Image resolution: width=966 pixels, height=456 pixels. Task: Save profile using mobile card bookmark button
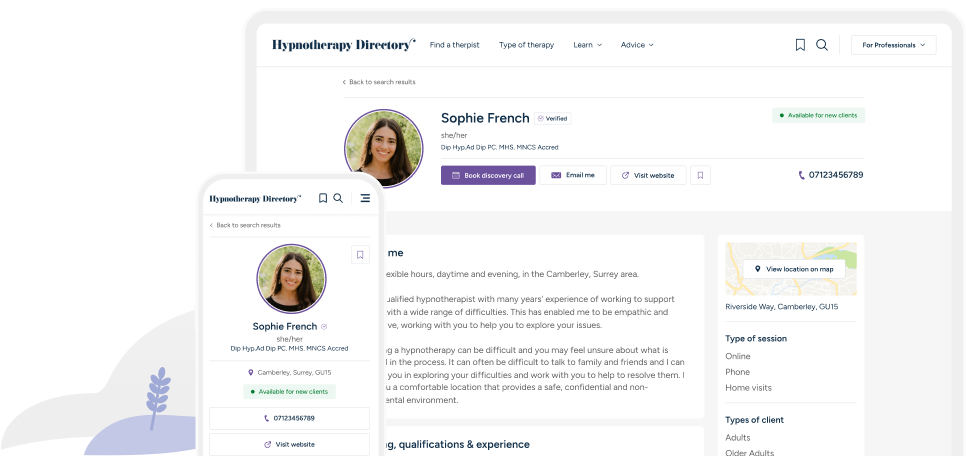(x=360, y=254)
